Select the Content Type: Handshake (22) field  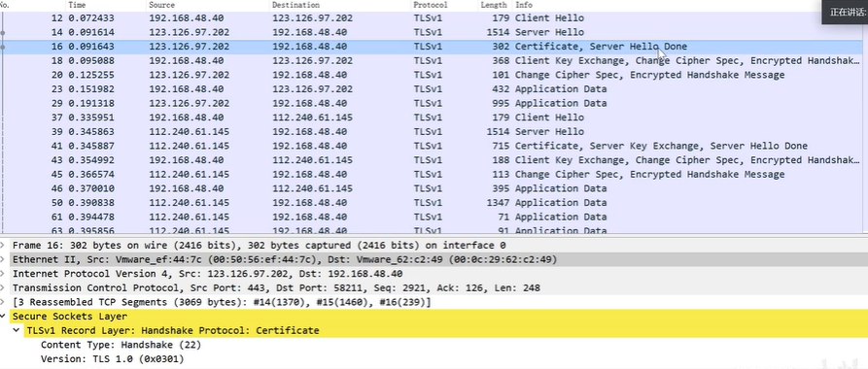(x=121, y=345)
